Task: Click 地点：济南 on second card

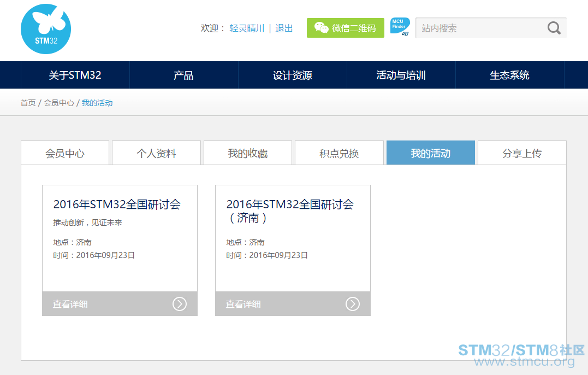Action: coord(245,243)
